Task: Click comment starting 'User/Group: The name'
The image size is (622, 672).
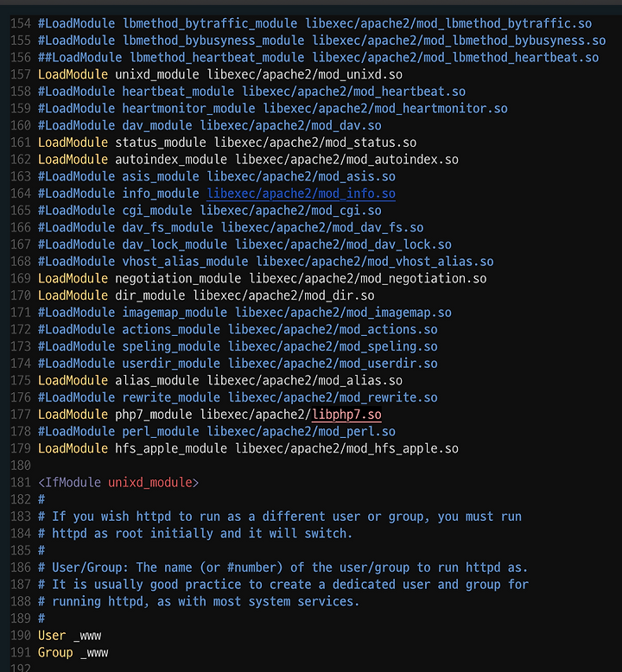Action: [x=282, y=567]
